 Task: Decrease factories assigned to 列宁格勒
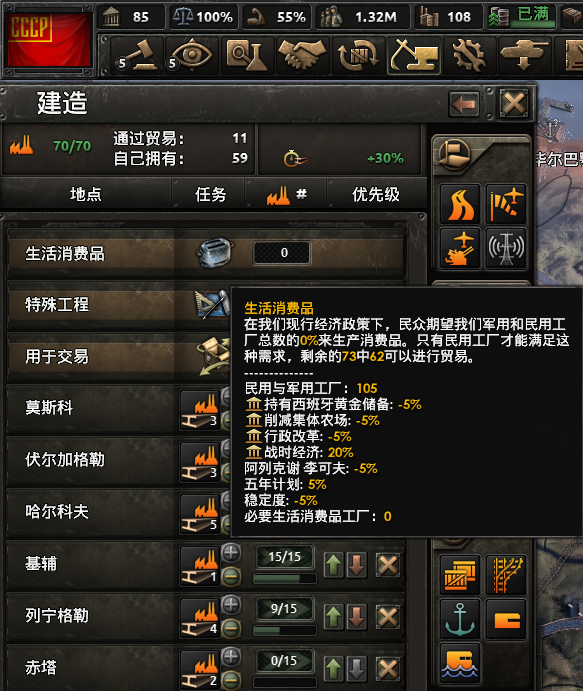coord(231,628)
